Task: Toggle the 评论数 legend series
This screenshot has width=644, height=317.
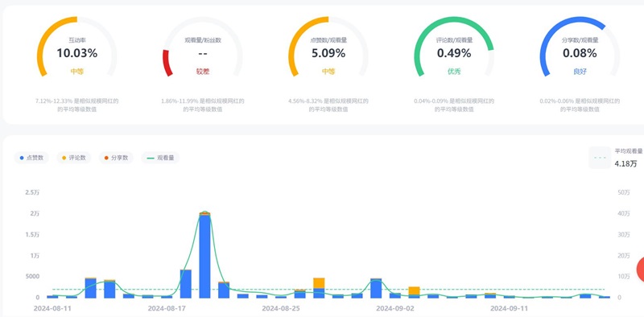Action: click(x=74, y=158)
